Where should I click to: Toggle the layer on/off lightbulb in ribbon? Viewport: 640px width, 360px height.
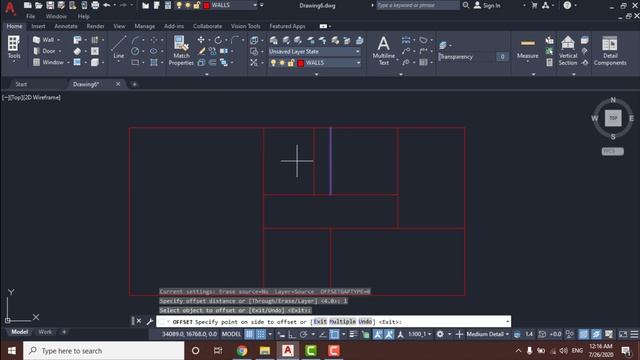[x=273, y=63]
